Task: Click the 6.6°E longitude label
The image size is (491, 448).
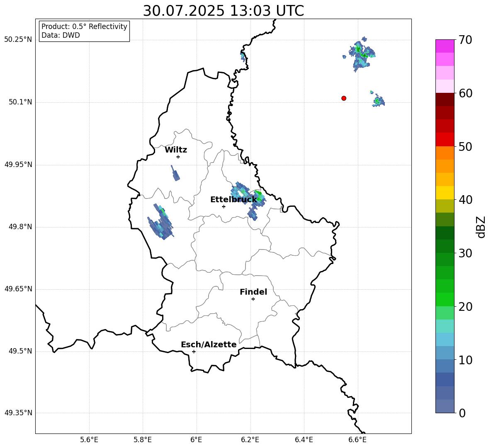Action: (357, 440)
